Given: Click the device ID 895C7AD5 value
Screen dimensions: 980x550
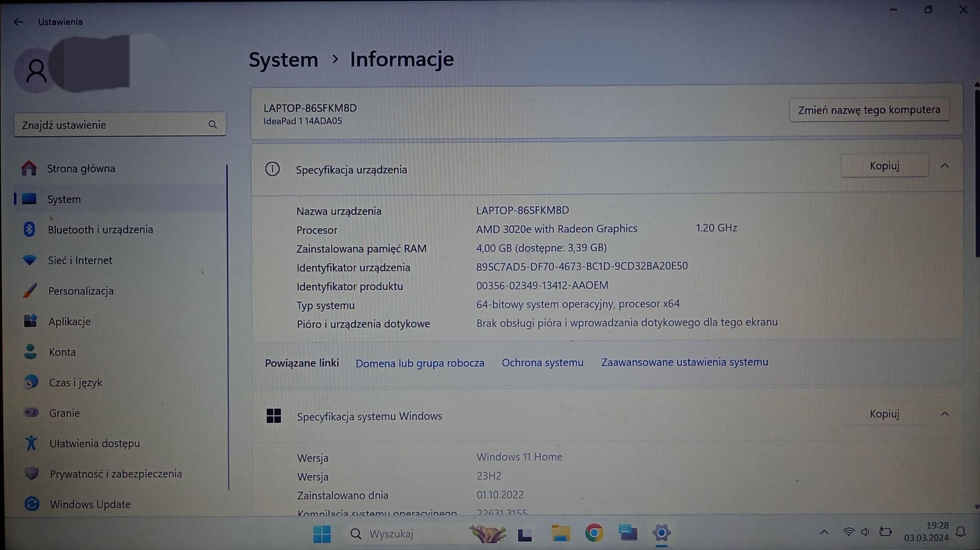Looking at the screenshot, I should click(582, 266).
